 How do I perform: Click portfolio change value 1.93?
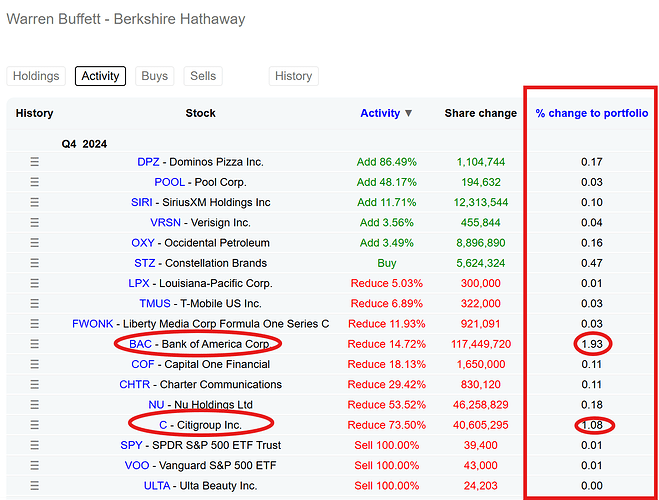[592, 344]
